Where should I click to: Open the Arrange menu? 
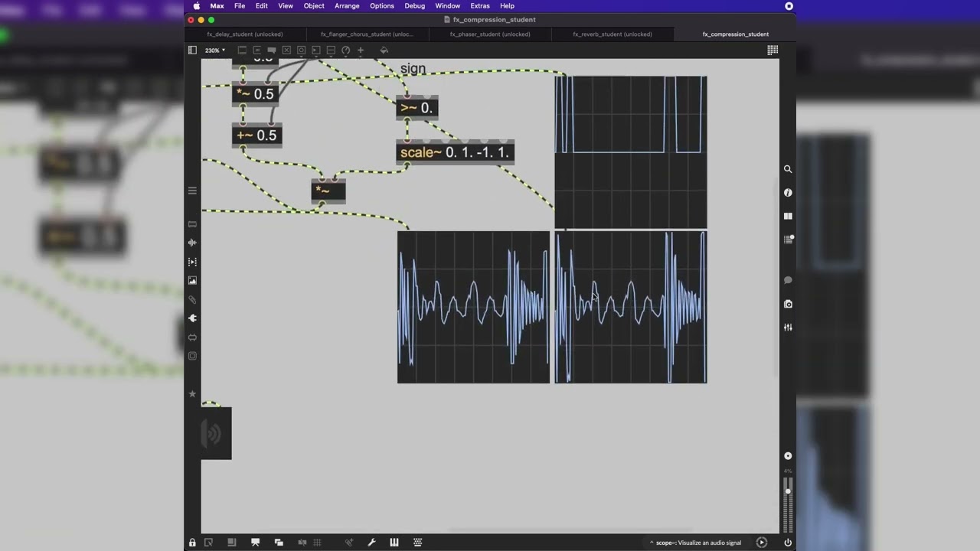click(347, 6)
